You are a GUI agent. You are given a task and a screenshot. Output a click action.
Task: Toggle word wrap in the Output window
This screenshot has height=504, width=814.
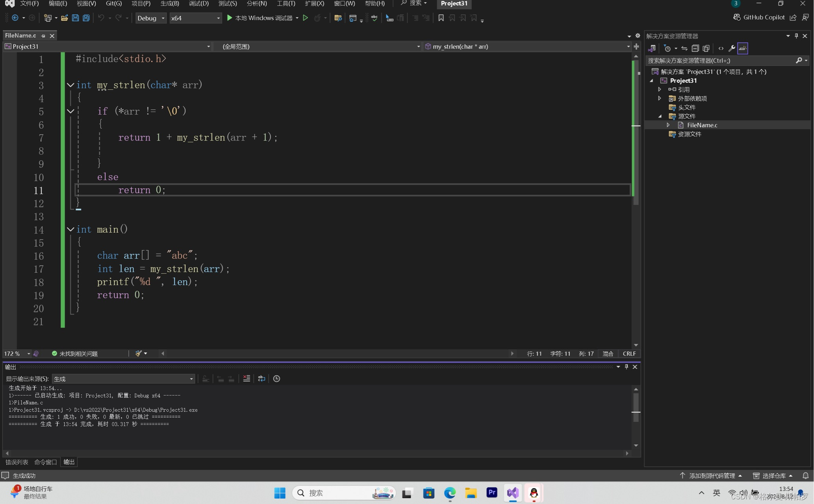261,378
